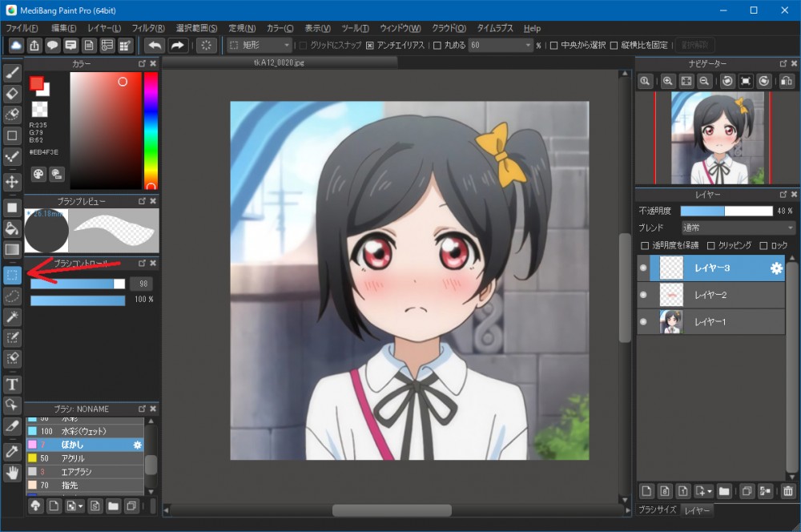The height and width of the screenshot is (532, 801).
Task: Open the add brush dropdown below brush list
Action: point(80,506)
